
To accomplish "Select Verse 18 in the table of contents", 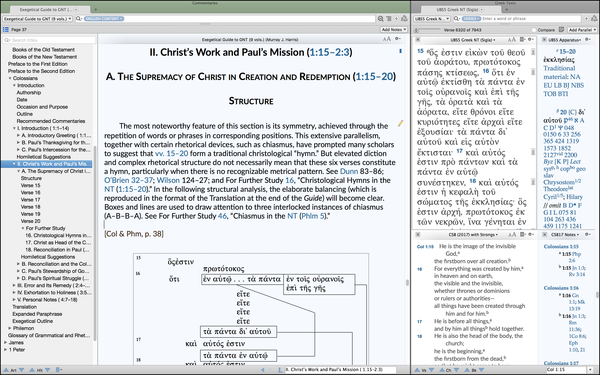I will (31, 207).
